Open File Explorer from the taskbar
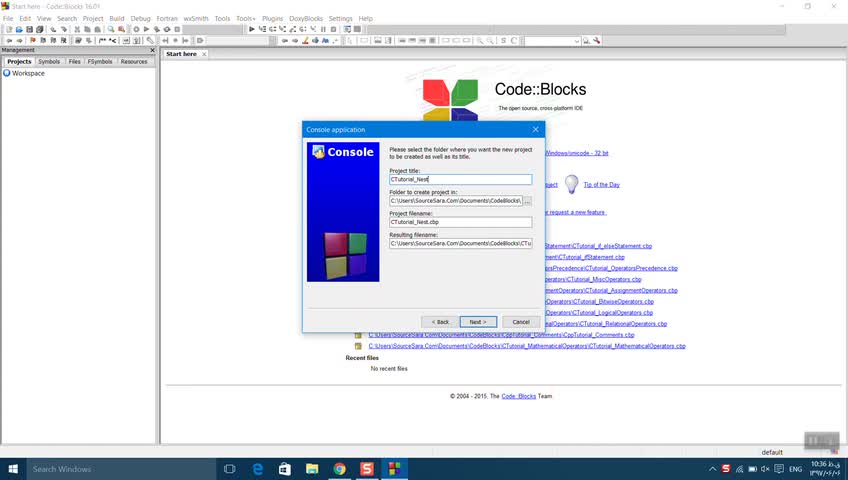Screen dimensions: 848x480 [312, 469]
